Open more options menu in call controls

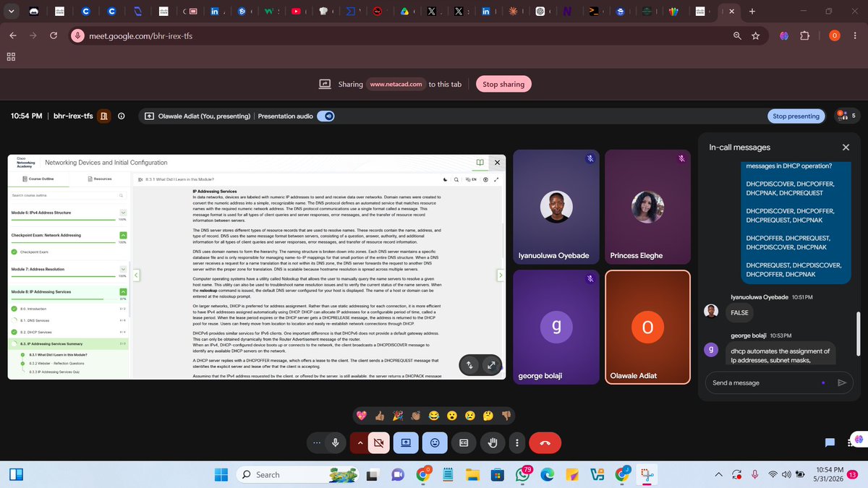[516, 442]
